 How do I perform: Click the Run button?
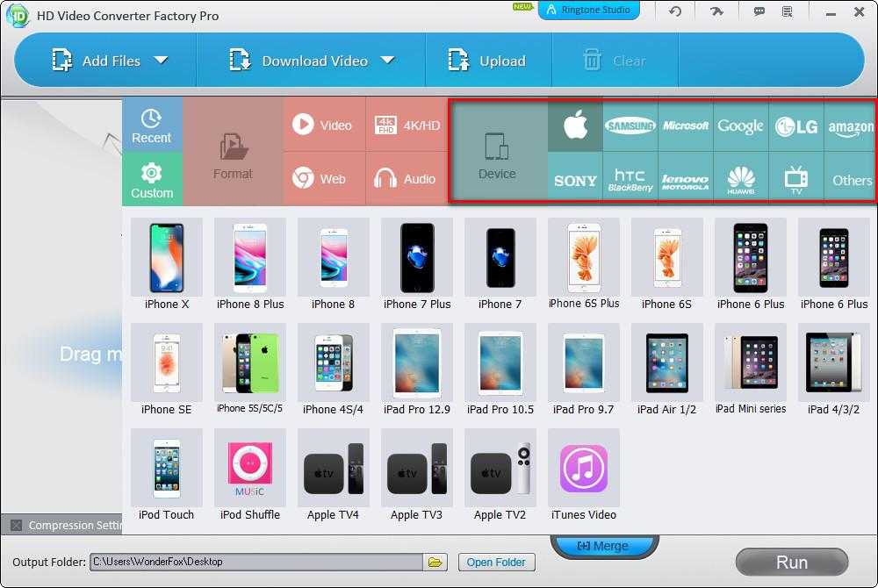click(792, 562)
